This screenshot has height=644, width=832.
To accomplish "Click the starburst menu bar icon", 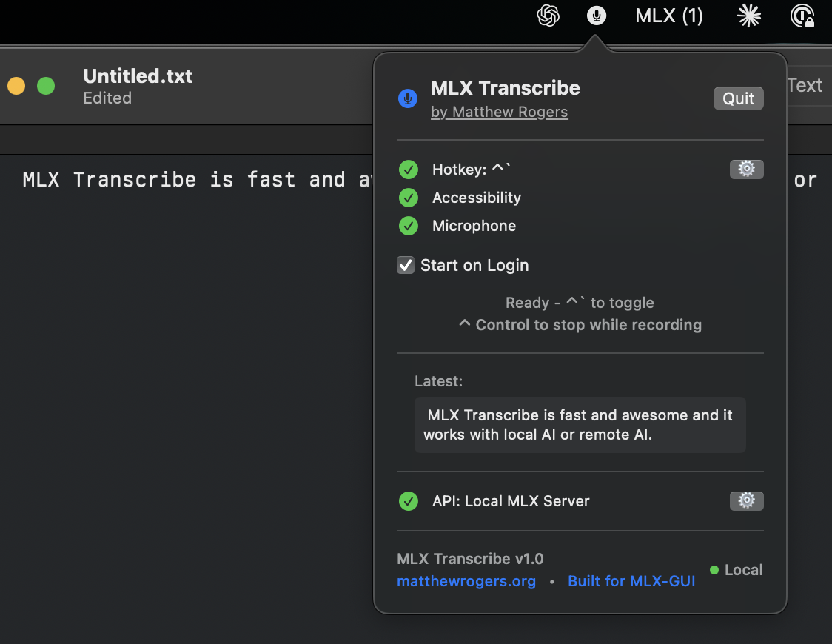I will tap(749, 16).
